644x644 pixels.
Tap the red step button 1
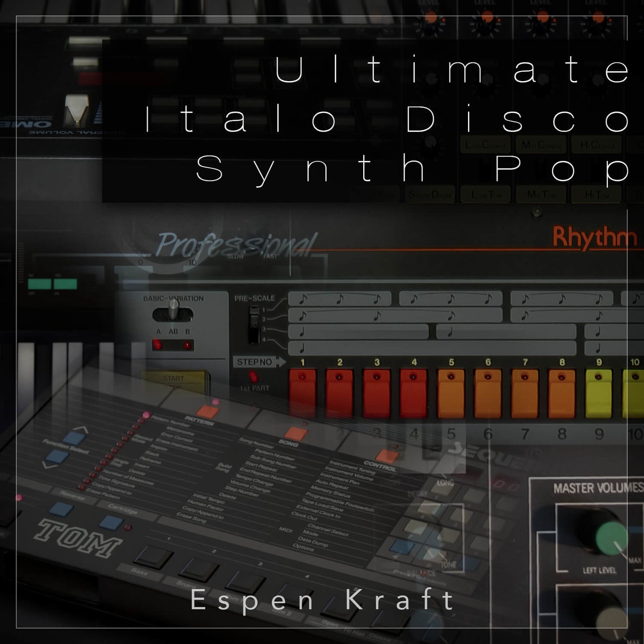[x=303, y=393]
